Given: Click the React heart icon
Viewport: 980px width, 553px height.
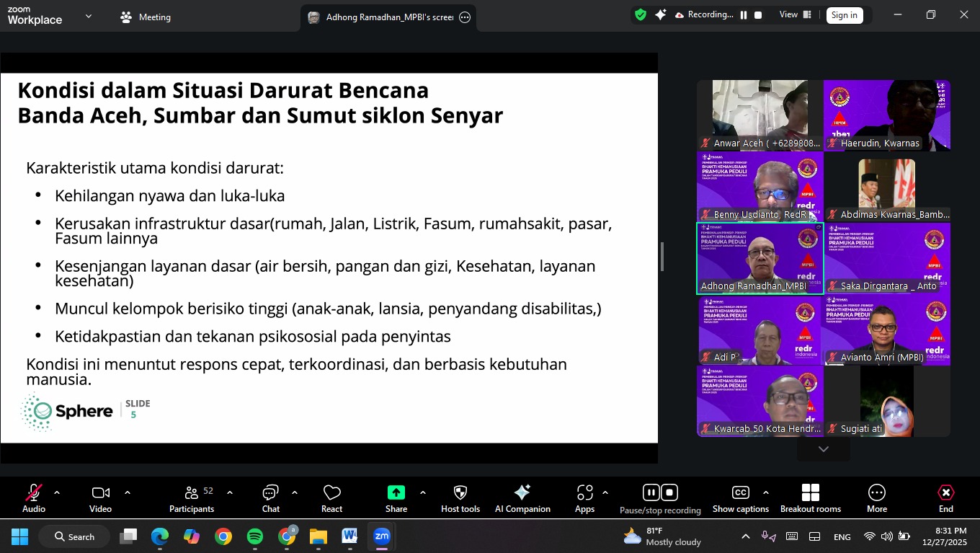Looking at the screenshot, I should click(331, 498).
